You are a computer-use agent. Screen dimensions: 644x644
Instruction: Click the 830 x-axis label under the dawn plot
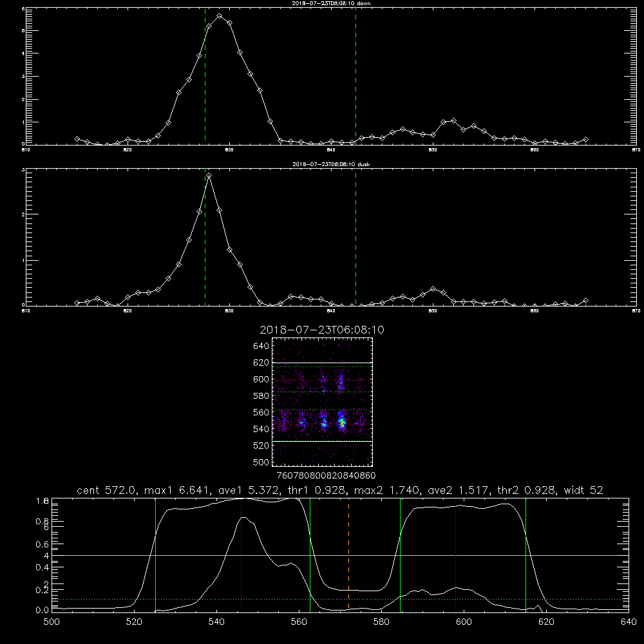pyautogui.click(x=229, y=150)
